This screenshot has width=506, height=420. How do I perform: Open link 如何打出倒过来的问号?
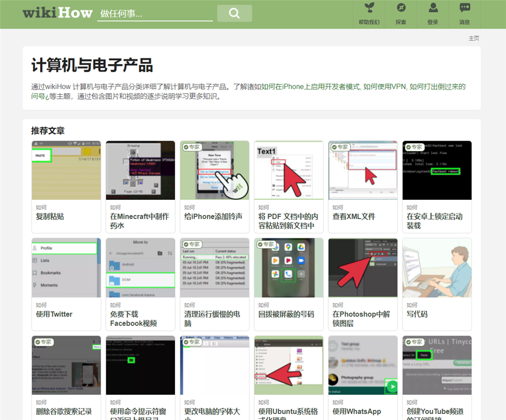437,87
